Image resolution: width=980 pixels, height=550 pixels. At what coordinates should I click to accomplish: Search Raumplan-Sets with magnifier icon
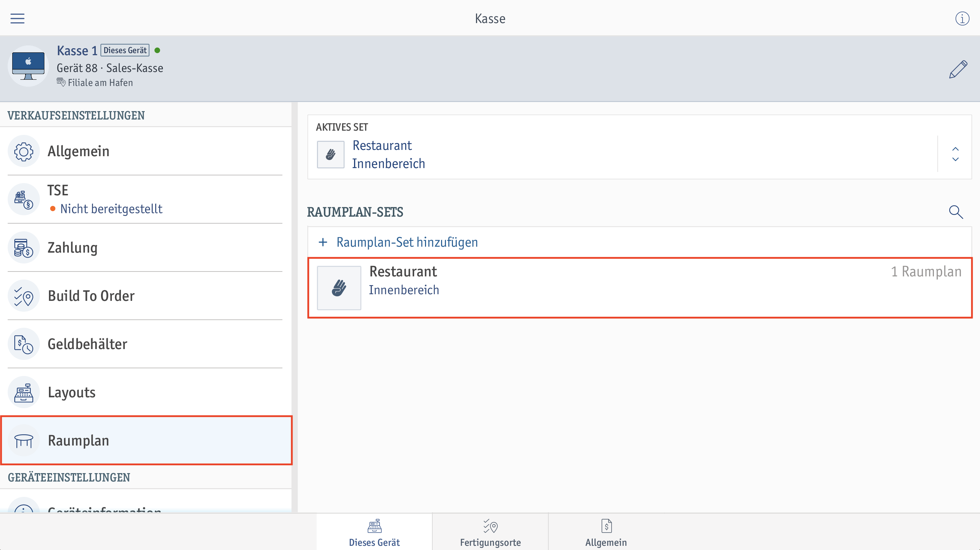(x=956, y=212)
